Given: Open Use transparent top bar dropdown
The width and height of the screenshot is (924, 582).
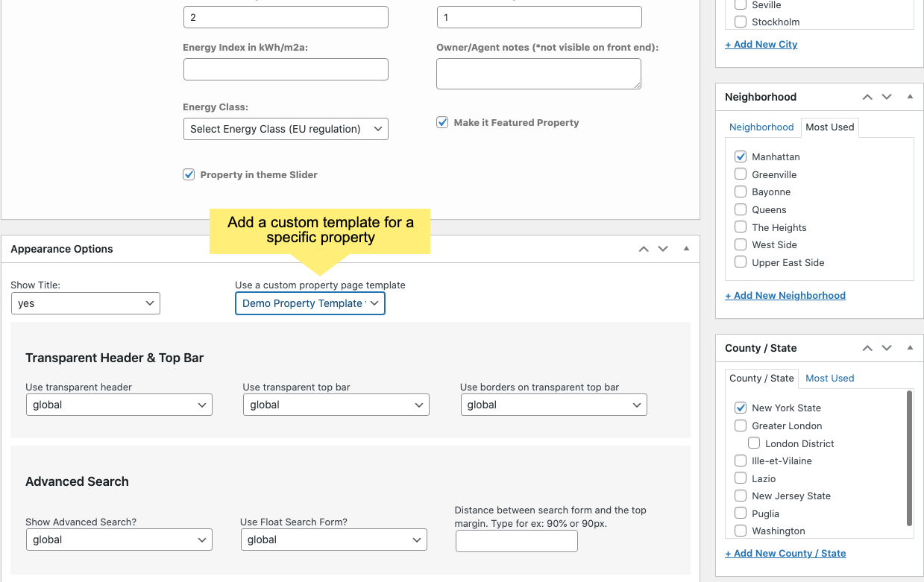Looking at the screenshot, I should pyautogui.click(x=336, y=405).
